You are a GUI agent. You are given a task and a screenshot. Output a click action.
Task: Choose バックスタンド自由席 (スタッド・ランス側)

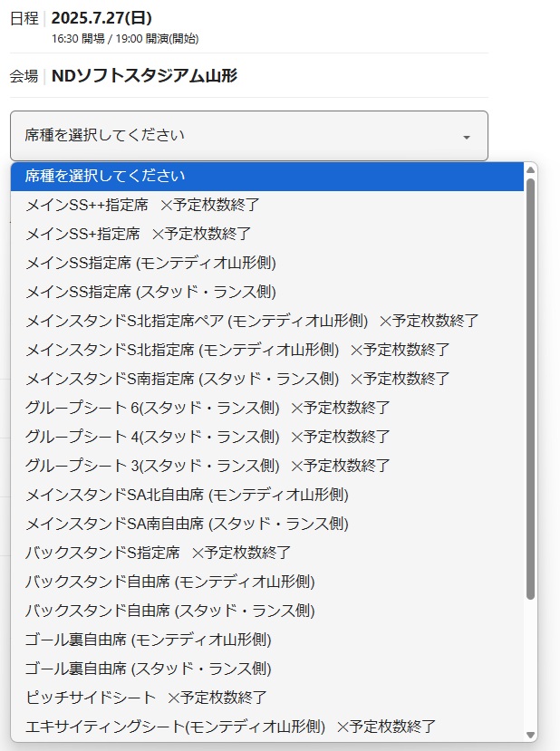tap(266, 611)
